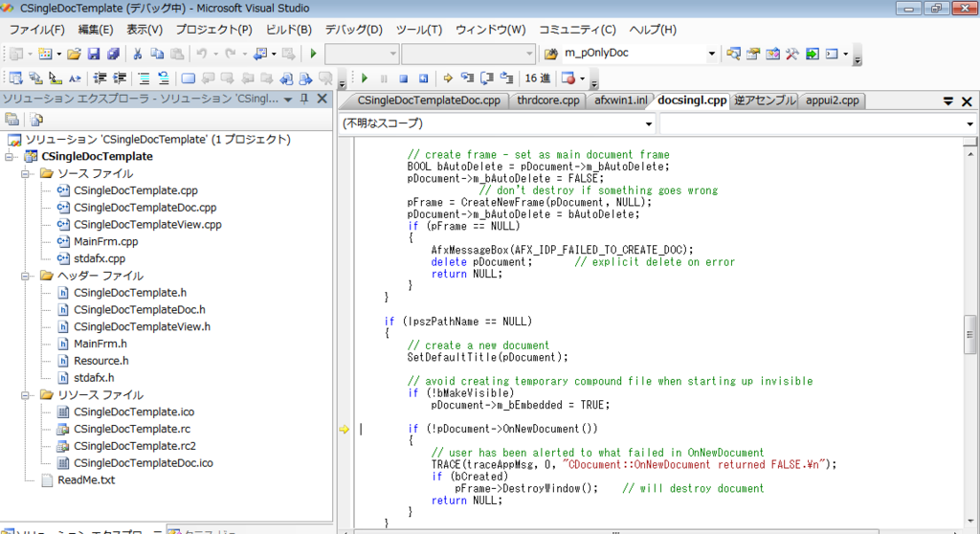
Task: Click the Step Out icon
Action: click(507, 78)
